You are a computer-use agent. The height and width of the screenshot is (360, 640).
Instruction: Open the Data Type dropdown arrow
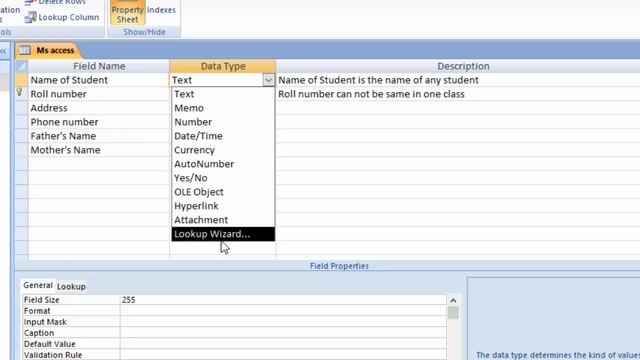click(268, 80)
